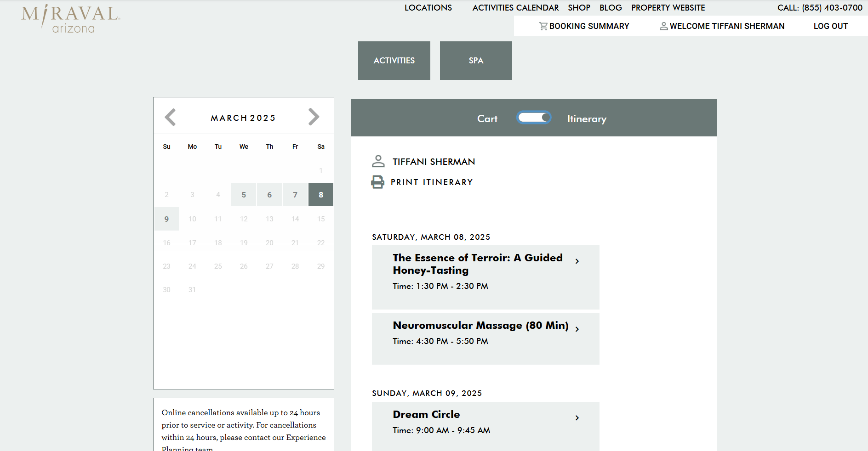The height and width of the screenshot is (451, 868).
Task: Click the person icon beside Welcome Tiffani Sherman
Action: click(x=663, y=26)
